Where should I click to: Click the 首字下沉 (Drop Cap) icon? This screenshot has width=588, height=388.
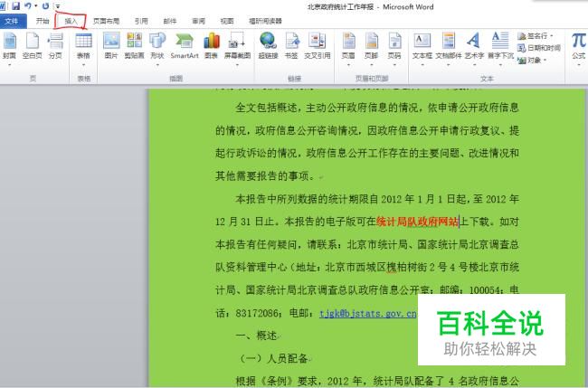(x=500, y=41)
